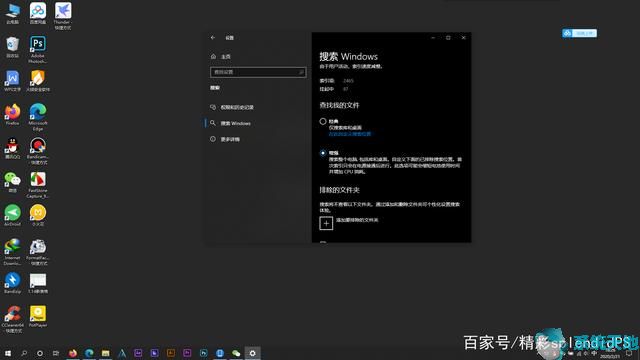Image resolution: width=640 pixels, height=360 pixels.
Task: Open the yellow round desktop icon beside AirDroid
Action: [38, 215]
